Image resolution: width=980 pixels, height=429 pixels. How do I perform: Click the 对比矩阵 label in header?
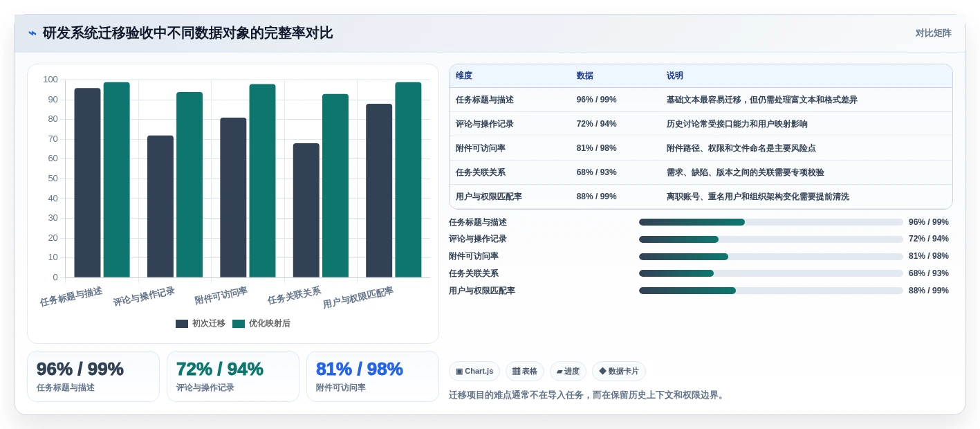click(933, 33)
